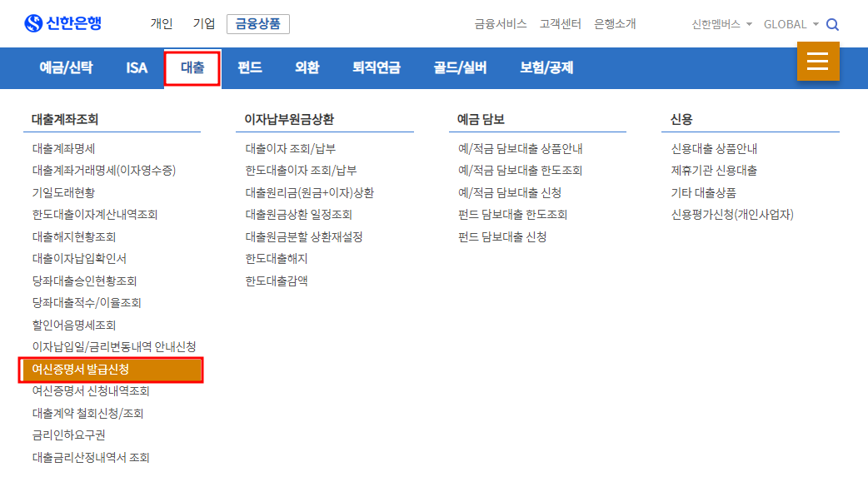Open the search magnifier icon
The height and width of the screenshot is (477, 868).
(x=832, y=24)
